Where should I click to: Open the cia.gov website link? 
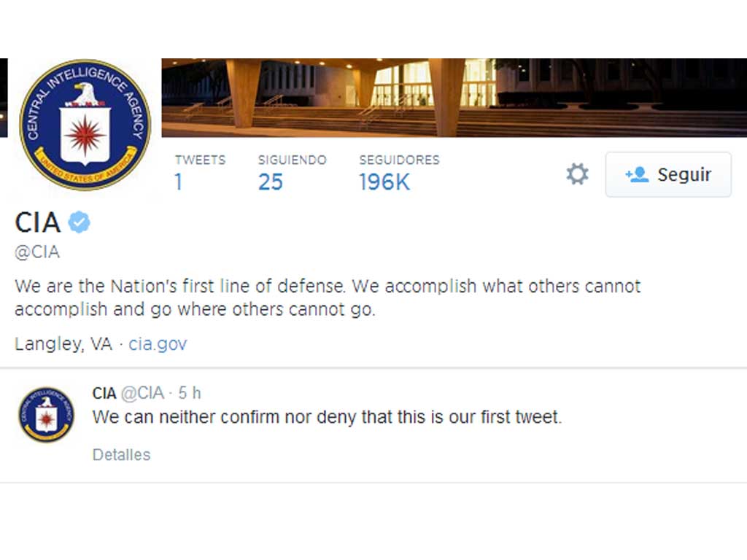(158, 344)
